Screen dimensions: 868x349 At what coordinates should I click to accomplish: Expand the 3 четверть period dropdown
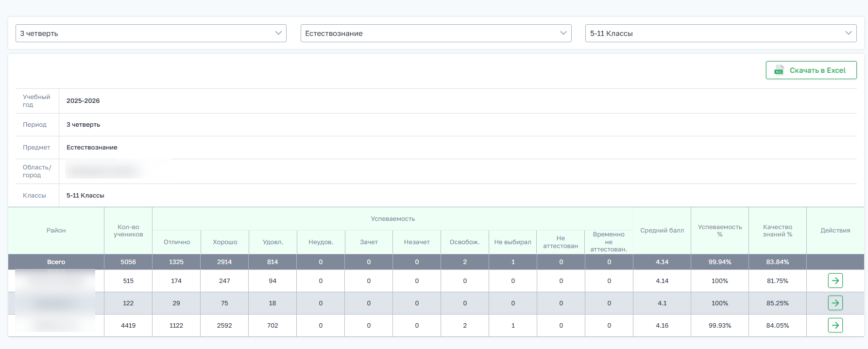[151, 33]
